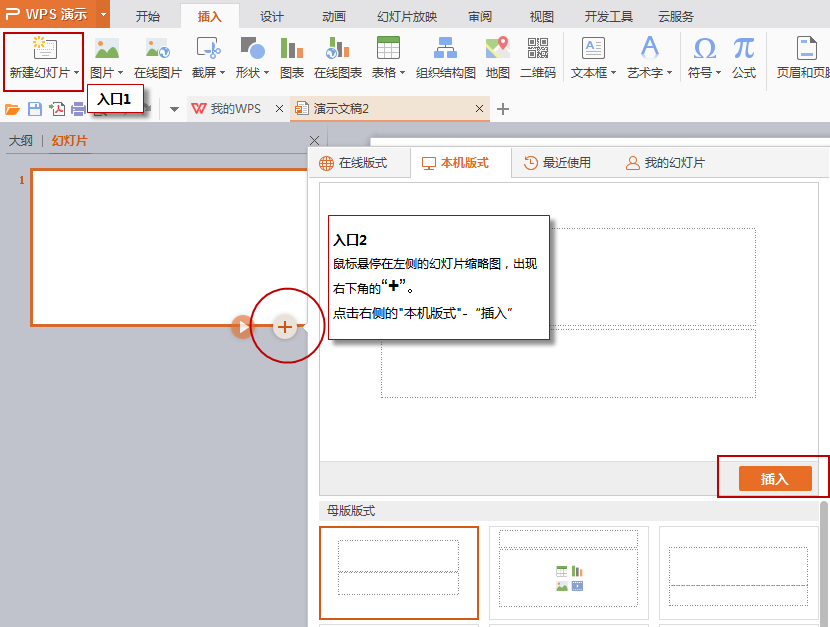
Task: Select the third master layout thumbnail
Action: click(738, 573)
